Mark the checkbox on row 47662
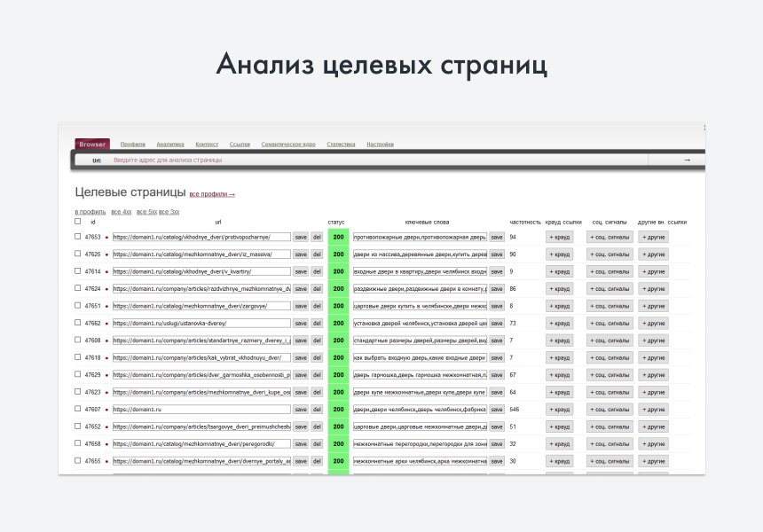Viewport: 763px width, 532px height. 77,323
